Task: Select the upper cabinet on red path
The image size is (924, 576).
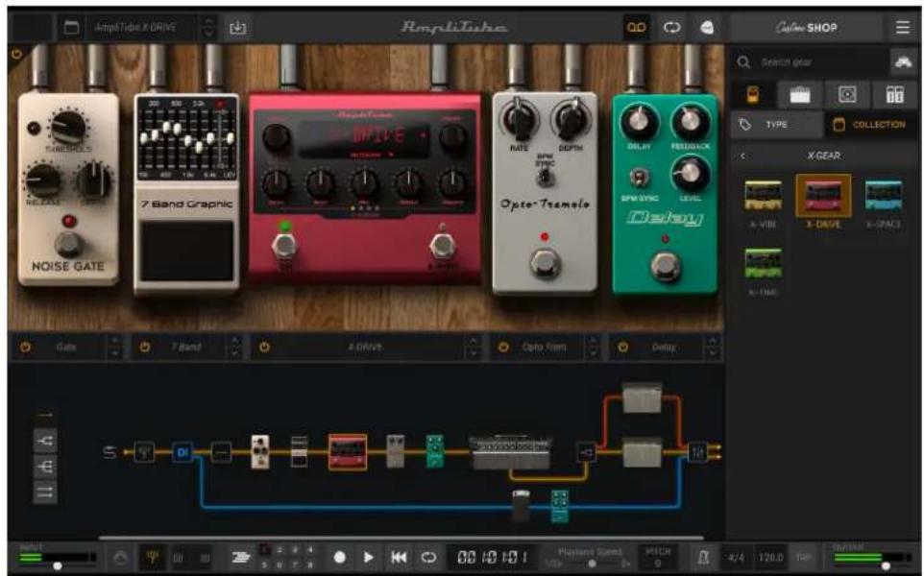Action: click(x=642, y=397)
